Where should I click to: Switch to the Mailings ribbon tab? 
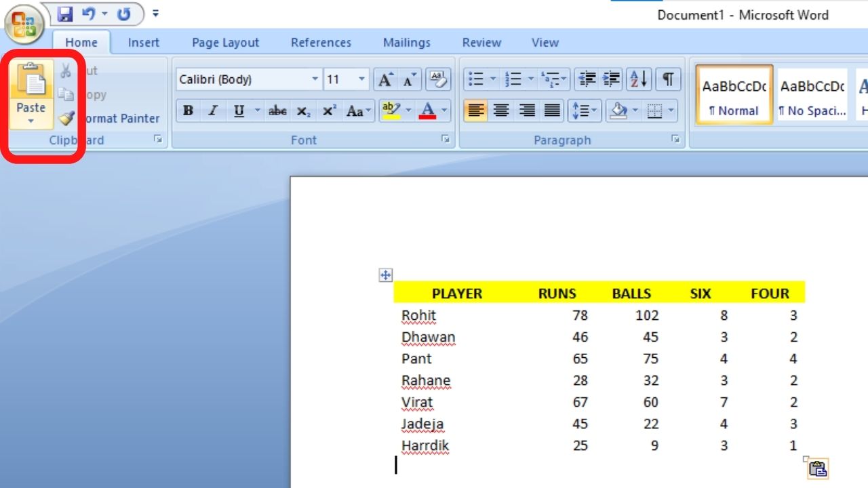click(x=406, y=42)
